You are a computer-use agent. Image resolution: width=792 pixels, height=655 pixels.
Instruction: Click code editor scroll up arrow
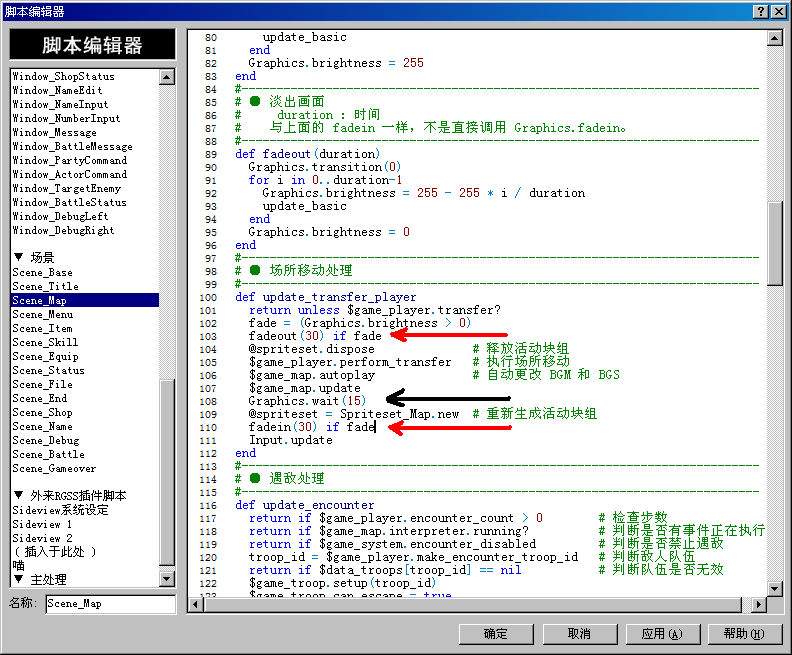[774, 38]
